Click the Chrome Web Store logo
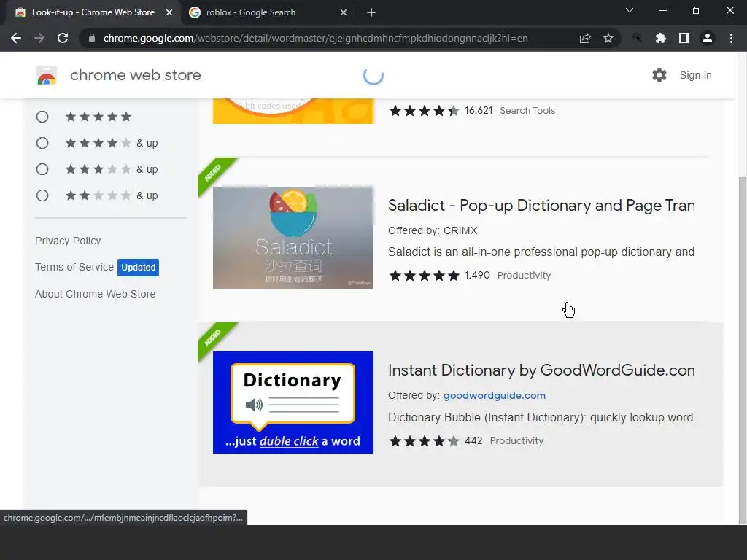 [x=47, y=75]
